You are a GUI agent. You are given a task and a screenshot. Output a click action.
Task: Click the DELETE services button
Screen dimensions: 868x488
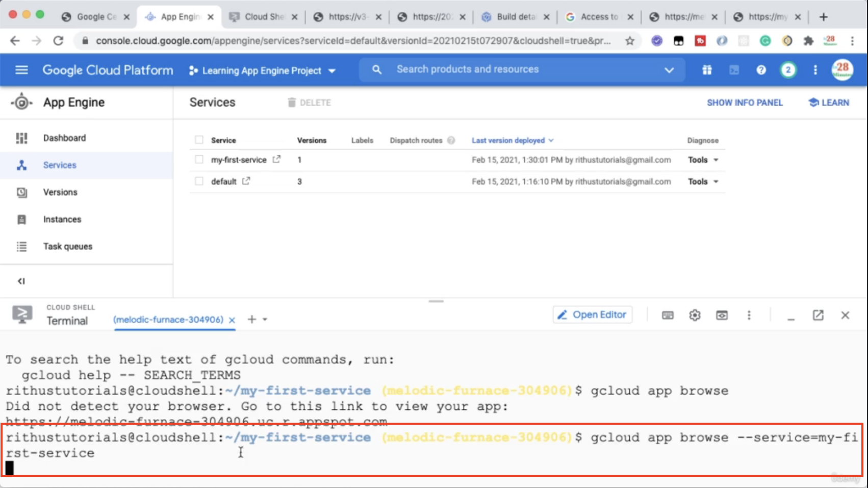tap(310, 103)
